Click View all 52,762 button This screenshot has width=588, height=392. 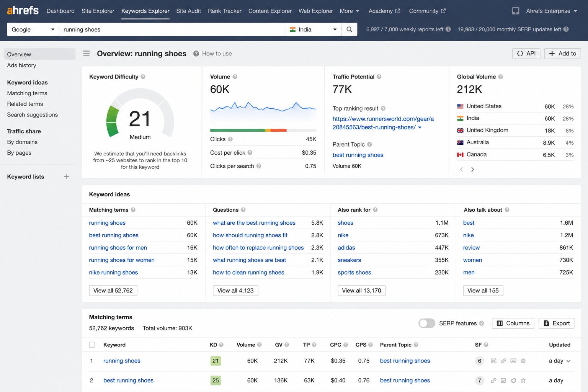pos(113,291)
